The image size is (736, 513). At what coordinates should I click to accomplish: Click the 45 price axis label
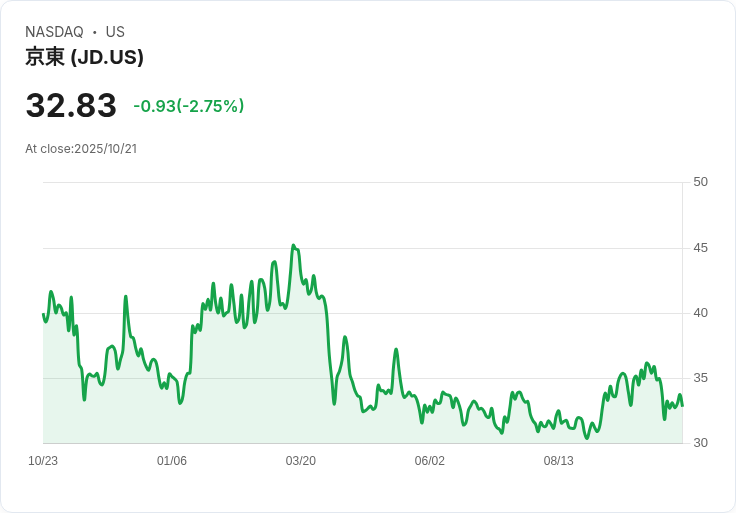(700, 248)
